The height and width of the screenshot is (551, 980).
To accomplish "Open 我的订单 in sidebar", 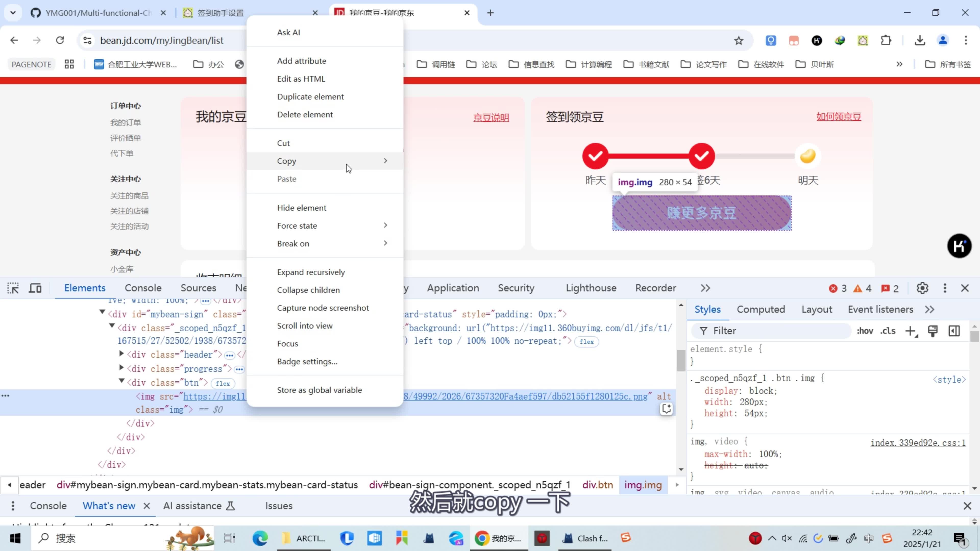I will 126,123.
